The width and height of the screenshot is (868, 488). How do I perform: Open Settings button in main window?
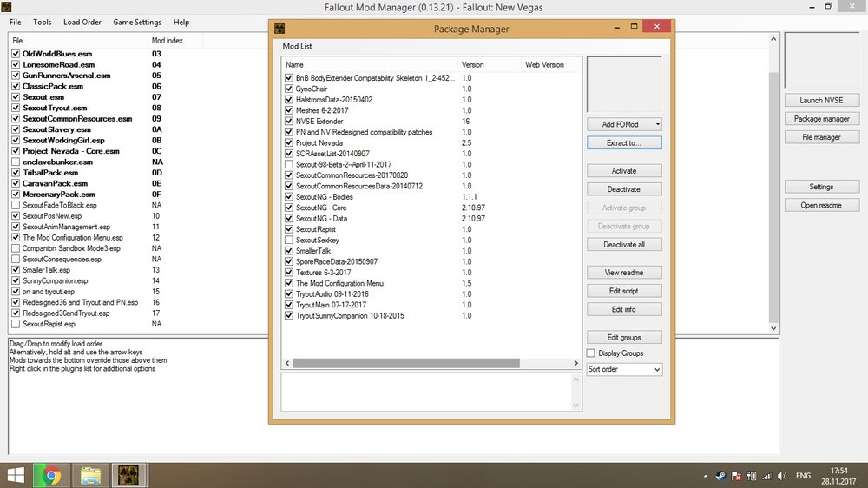[x=821, y=187]
